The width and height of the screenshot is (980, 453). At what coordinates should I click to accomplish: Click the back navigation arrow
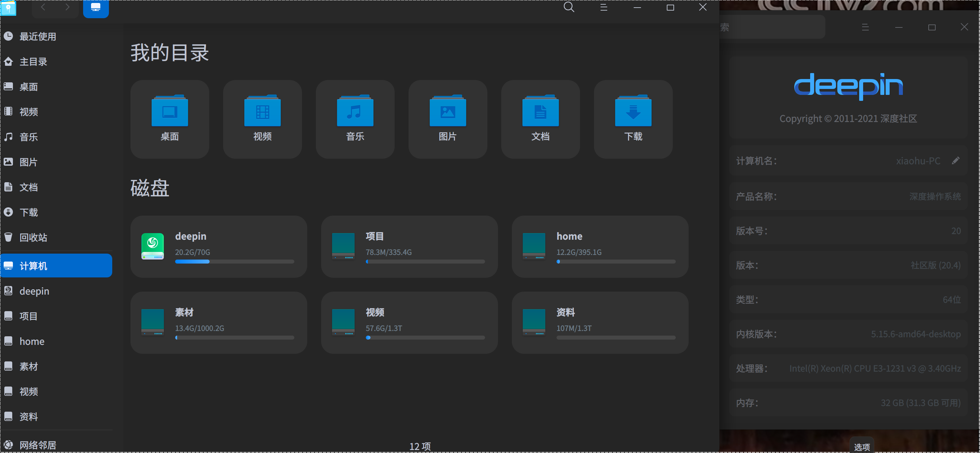pyautogui.click(x=43, y=7)
